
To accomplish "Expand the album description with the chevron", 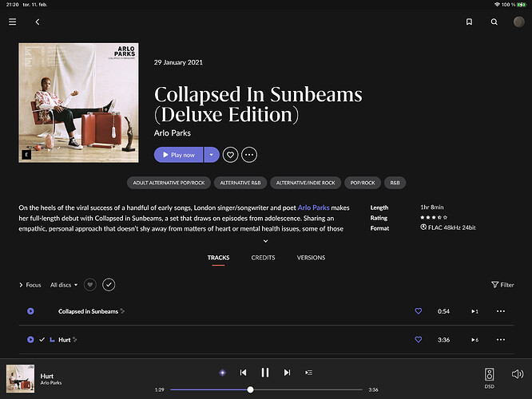I will coord(266,241).
